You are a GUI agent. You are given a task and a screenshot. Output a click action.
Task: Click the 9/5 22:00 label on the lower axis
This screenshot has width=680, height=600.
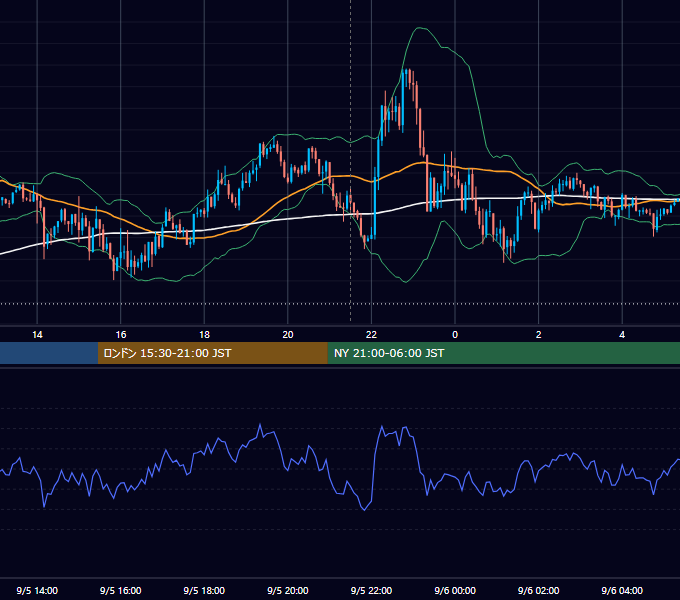pyautogui.click(x=371, y=590)
